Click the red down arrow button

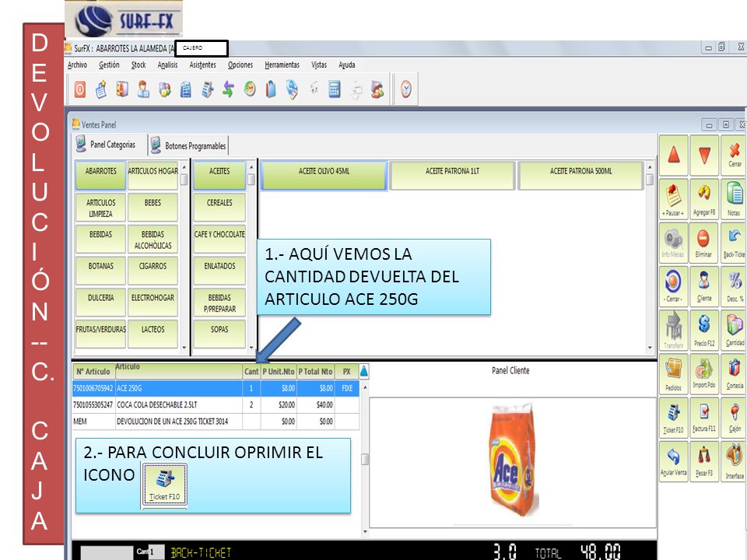point(704,156)
